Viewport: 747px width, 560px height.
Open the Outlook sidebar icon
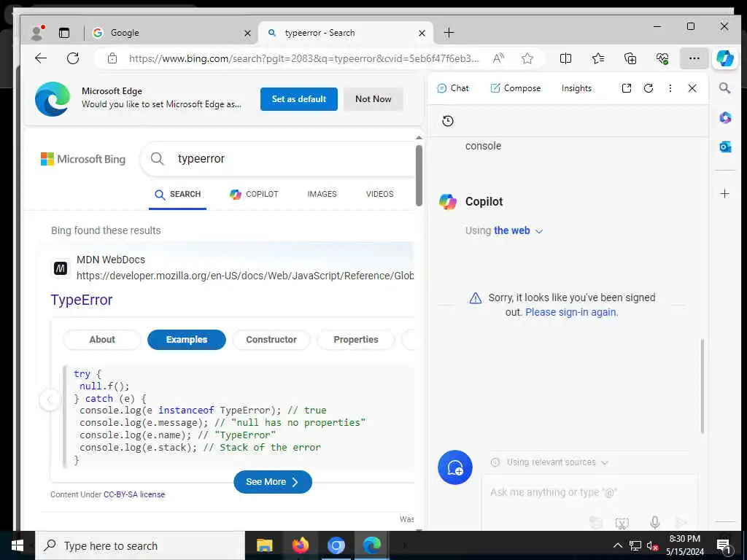(x=724, y=147)
